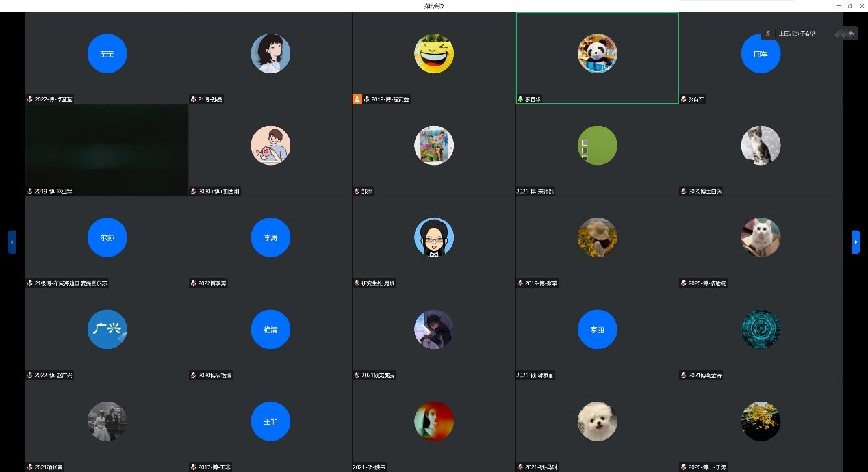Screen dimensions: 868x472
Task: Go to previous page of participants
Action: pyautogui.click(x=12, y=242)
